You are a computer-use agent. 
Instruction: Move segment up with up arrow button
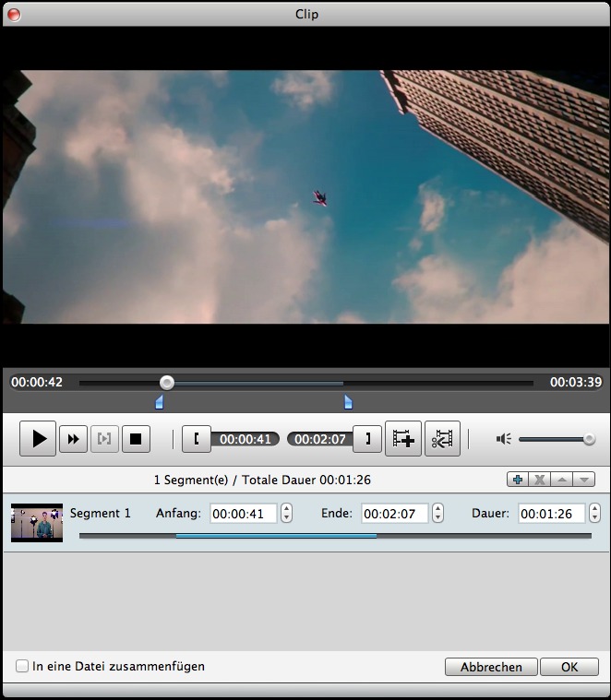[562, 480]
